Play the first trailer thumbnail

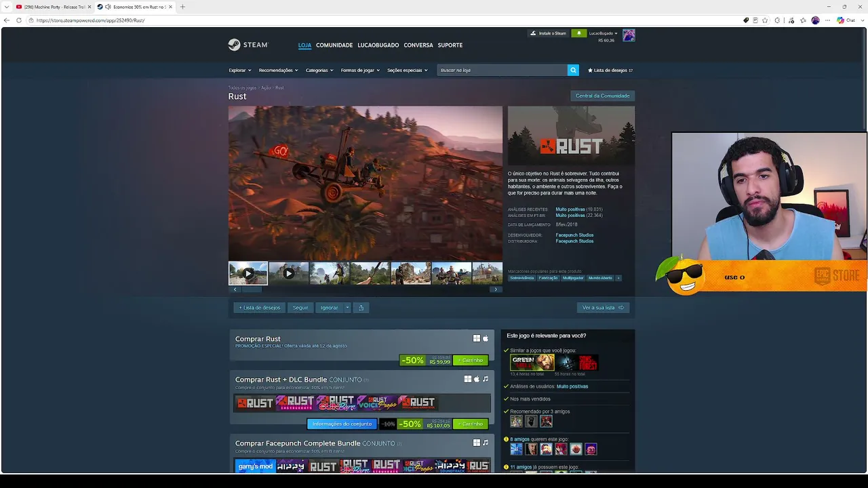pos(248,273)
